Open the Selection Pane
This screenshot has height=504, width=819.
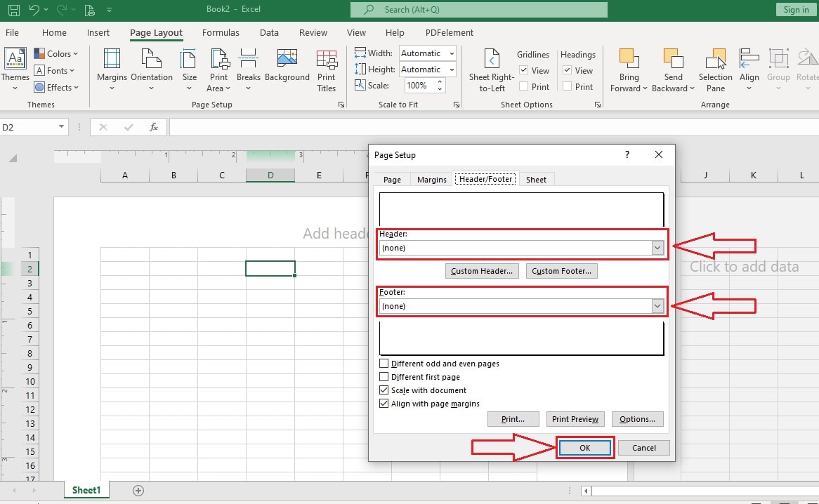coord(715,69)
